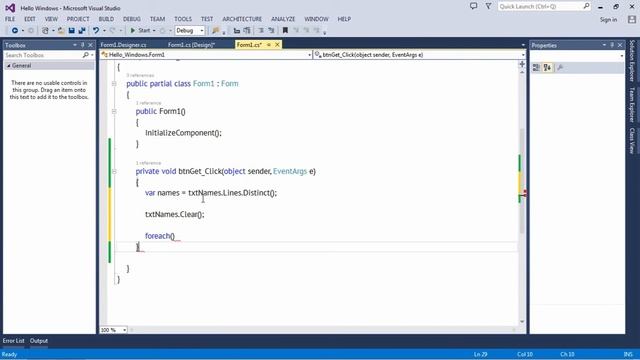Open the TOOLS menu

coord(183,19)
